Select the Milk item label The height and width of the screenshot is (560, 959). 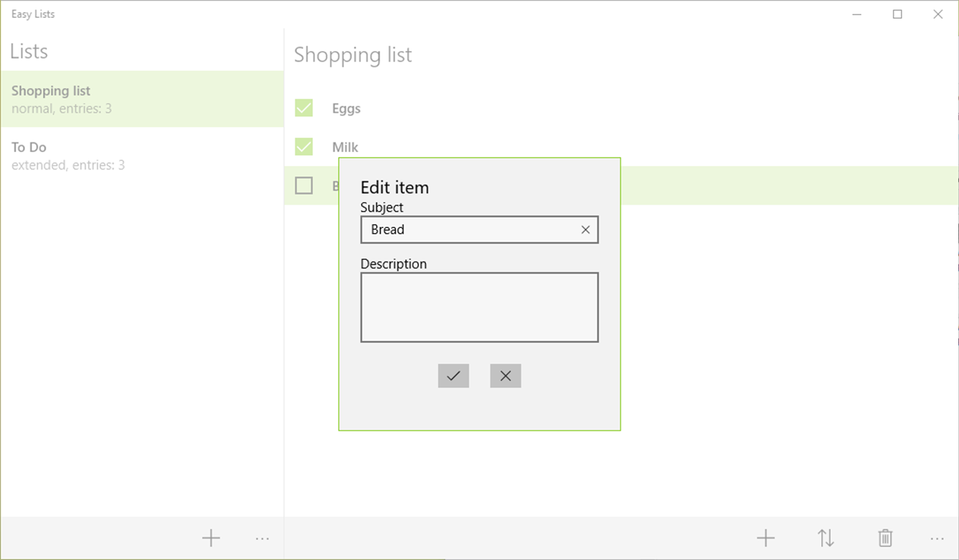345,147
